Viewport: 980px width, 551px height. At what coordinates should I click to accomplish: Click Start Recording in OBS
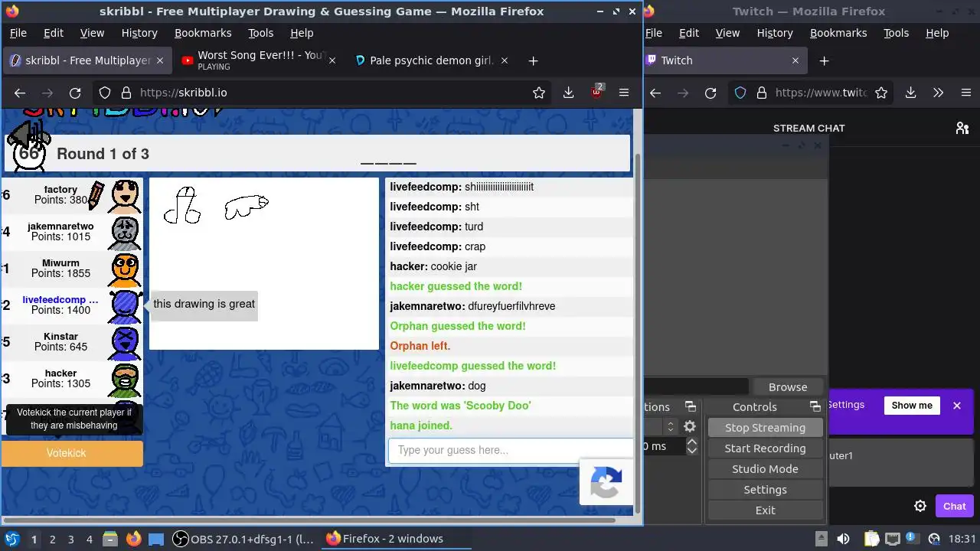tap(765, 448)
